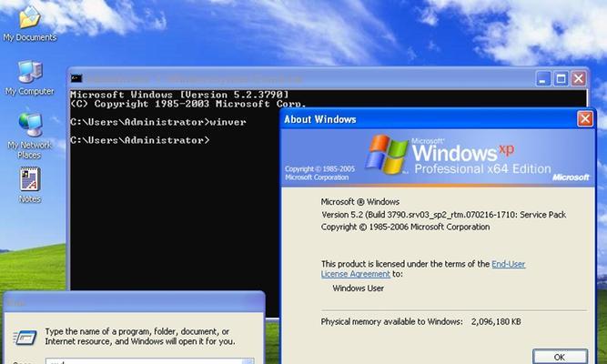Click the "Microsoft ® Windows" text in About dialog
The height and width of the screenshot is (364, 607).
[x=360, y=202]
